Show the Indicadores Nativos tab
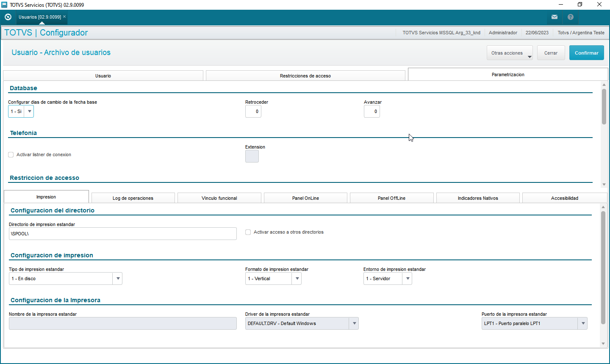This screenshot has width=610, height=364. point(478,198)
